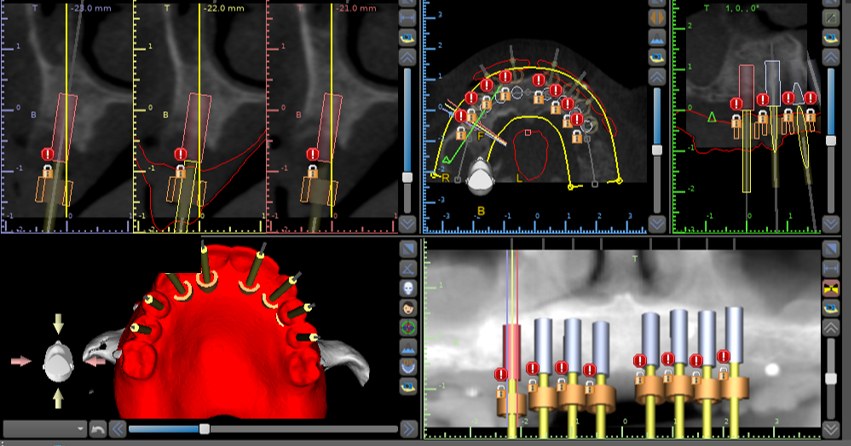Click the axial view slice slider handle
Image resolution: width=851 pixels, height=446 pixels.
click(x=657, y=150)
